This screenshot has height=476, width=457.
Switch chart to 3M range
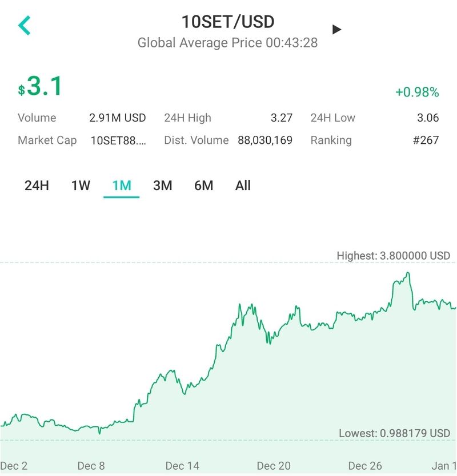[163, 185]
